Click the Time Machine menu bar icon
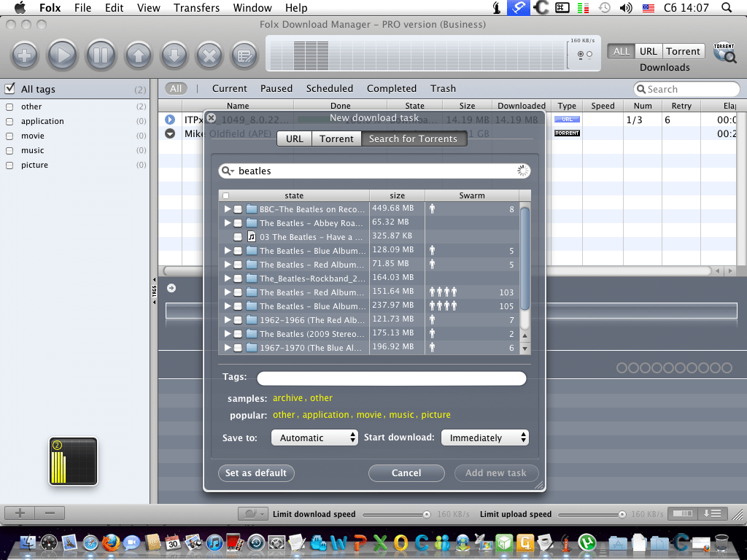 tap(605, 7)
